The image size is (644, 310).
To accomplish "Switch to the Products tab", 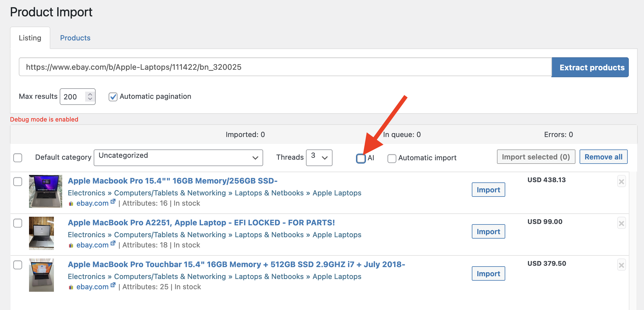I will click(75, 38).
